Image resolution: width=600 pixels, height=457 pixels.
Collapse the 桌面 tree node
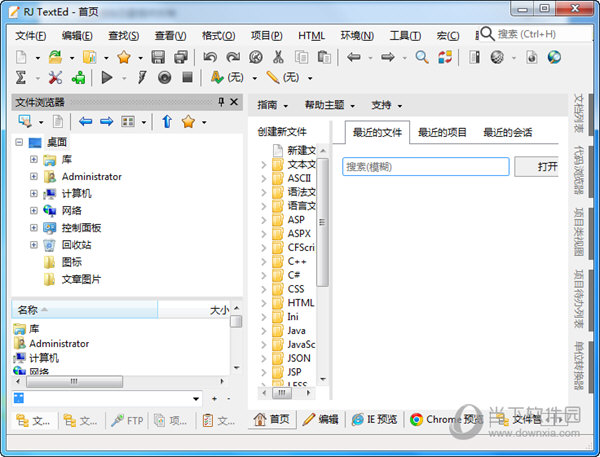point(19,142)
